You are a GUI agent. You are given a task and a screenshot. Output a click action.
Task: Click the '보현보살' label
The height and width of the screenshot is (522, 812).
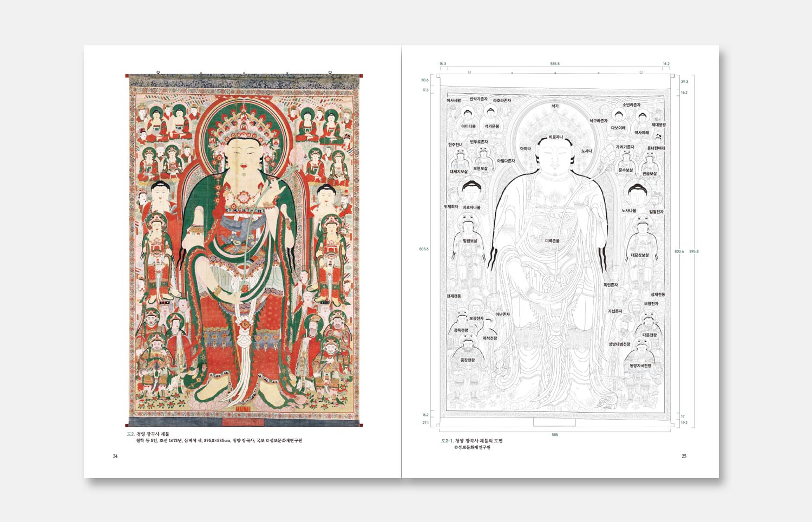[x=481, y=169]
